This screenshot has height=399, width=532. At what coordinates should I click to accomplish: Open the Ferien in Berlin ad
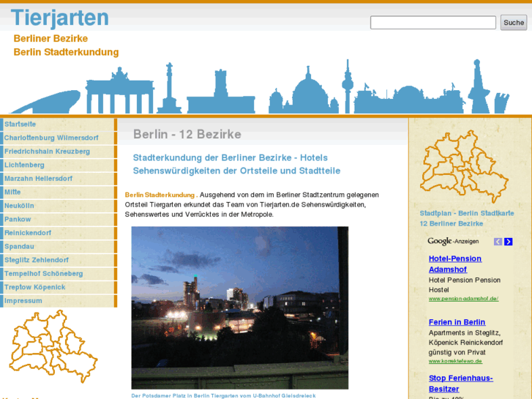tap(457, 322)
